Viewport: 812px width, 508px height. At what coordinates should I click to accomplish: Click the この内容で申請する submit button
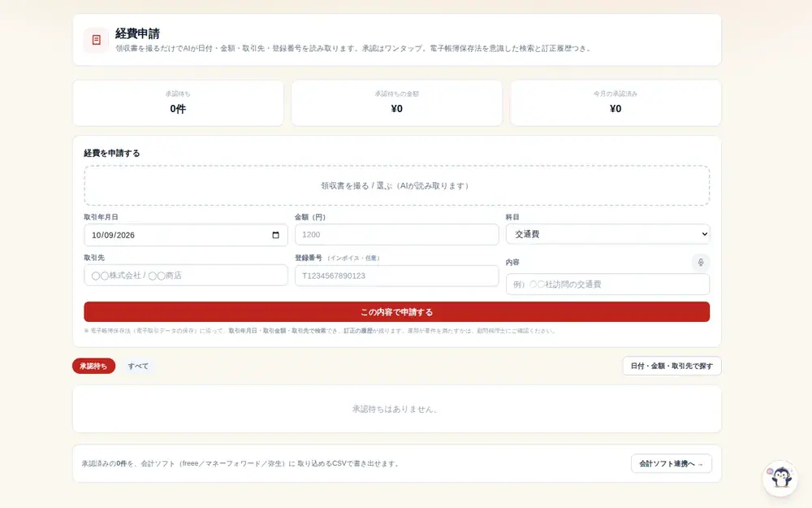[x=397, y=312]
